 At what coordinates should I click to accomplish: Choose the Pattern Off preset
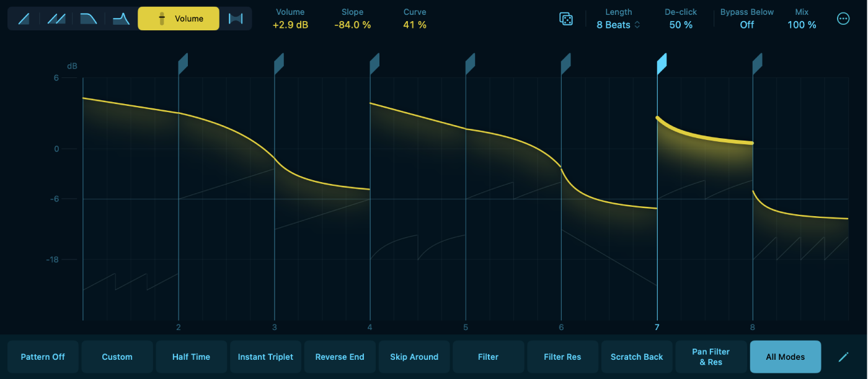coord(43,357)
